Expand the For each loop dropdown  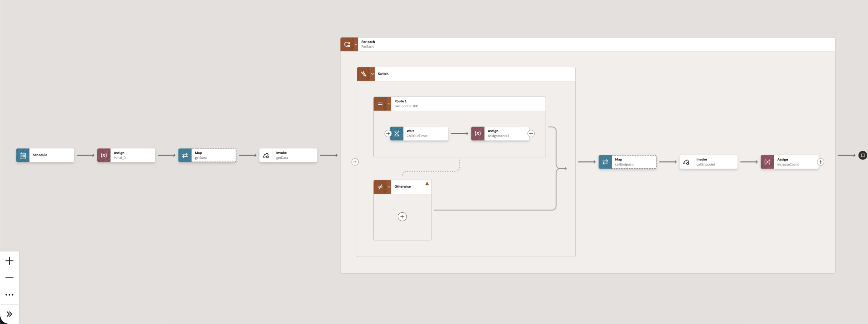[356, 44]
